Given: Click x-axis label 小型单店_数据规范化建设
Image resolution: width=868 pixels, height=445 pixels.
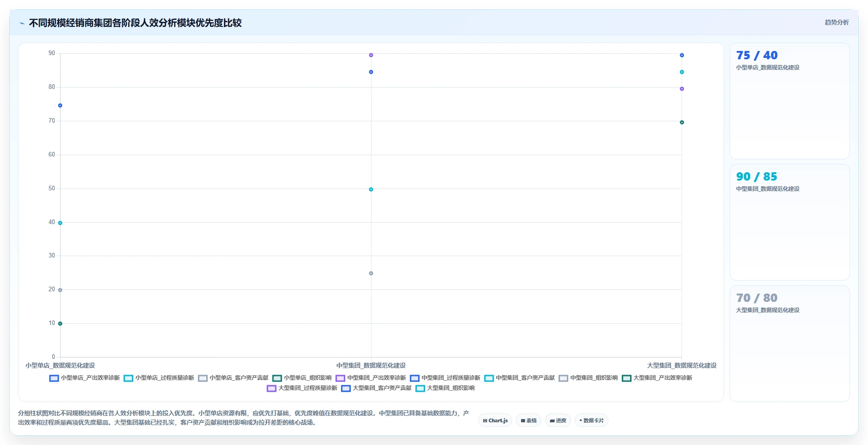Looking at the screenshot, I should [60, 365].
